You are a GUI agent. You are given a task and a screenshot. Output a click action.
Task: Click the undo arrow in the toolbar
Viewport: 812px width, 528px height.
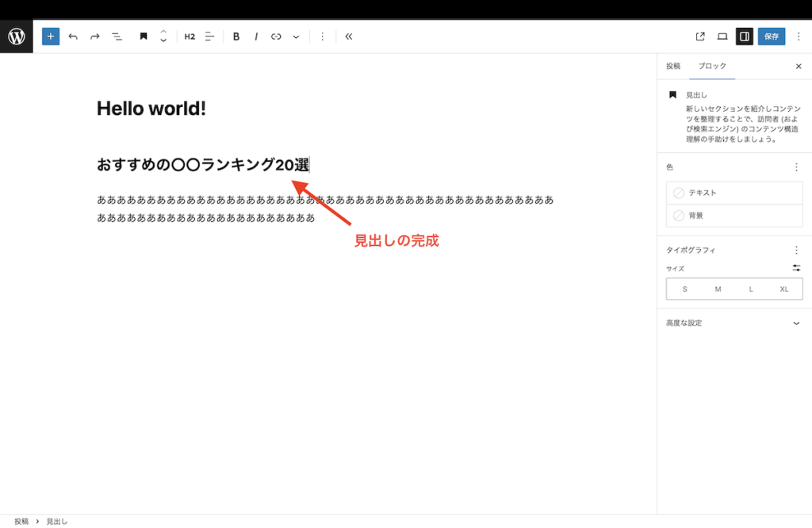click(72, 36)
